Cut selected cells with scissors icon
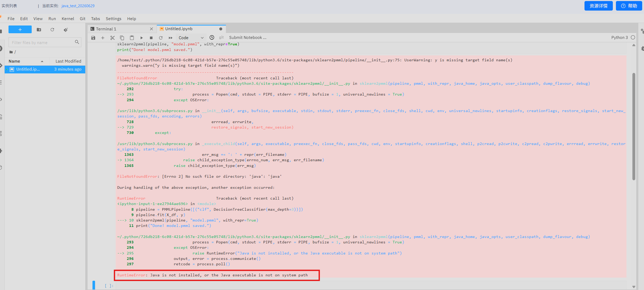 (112, 38)
